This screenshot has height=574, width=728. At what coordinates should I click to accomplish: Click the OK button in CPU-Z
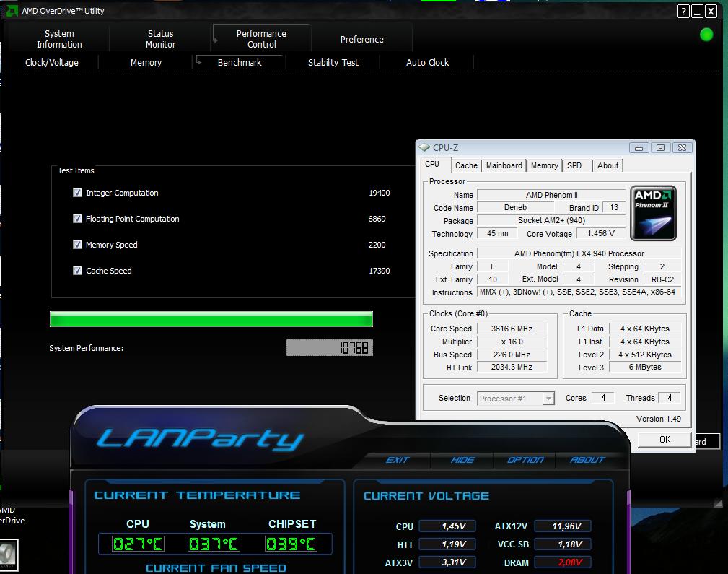(665, 440)
